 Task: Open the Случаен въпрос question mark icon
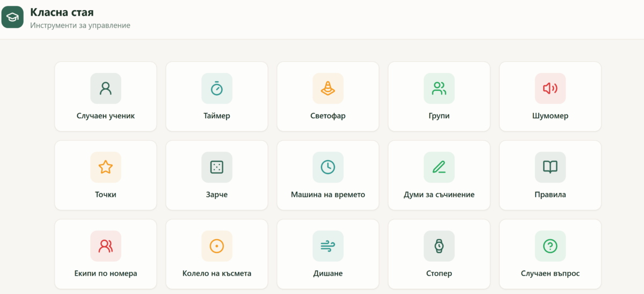tap(550, 246)
